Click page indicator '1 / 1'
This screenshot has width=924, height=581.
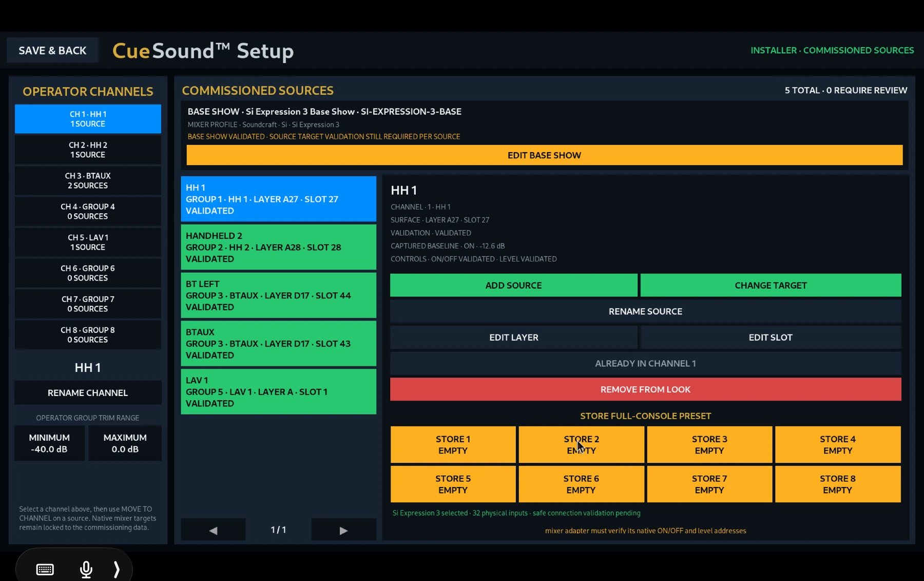278,530
